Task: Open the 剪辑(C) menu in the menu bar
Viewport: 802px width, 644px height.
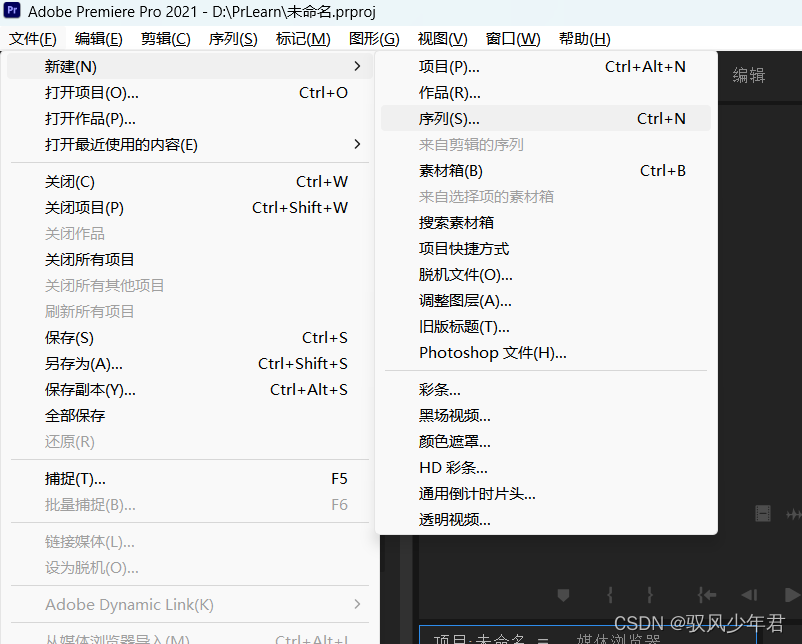Action: click(165, 39)
